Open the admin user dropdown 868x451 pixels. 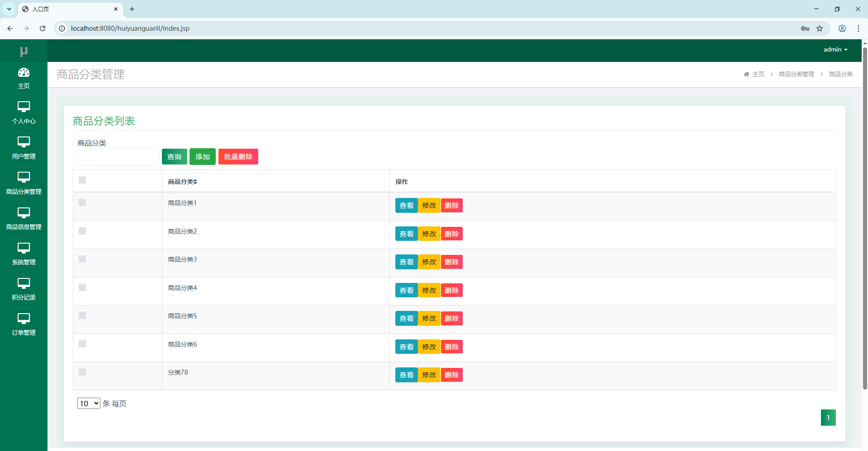[x=835, y=50]
